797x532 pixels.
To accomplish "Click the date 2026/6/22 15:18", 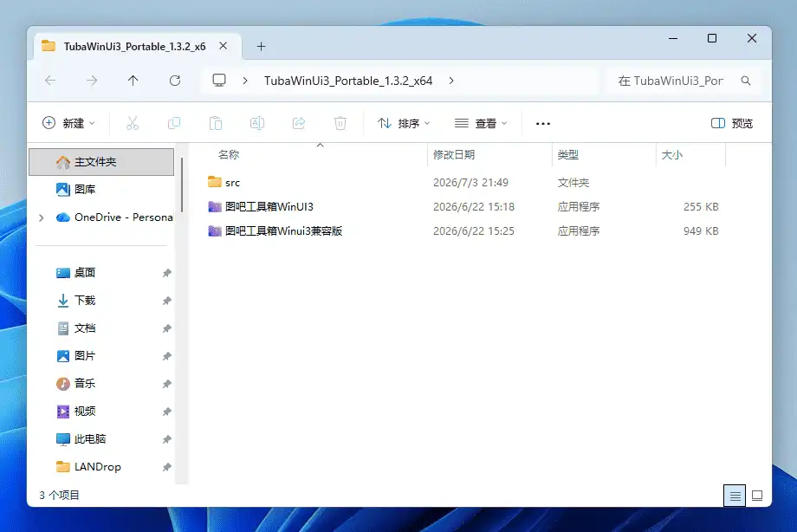I will pyautogui.click(x=474, y=206).
